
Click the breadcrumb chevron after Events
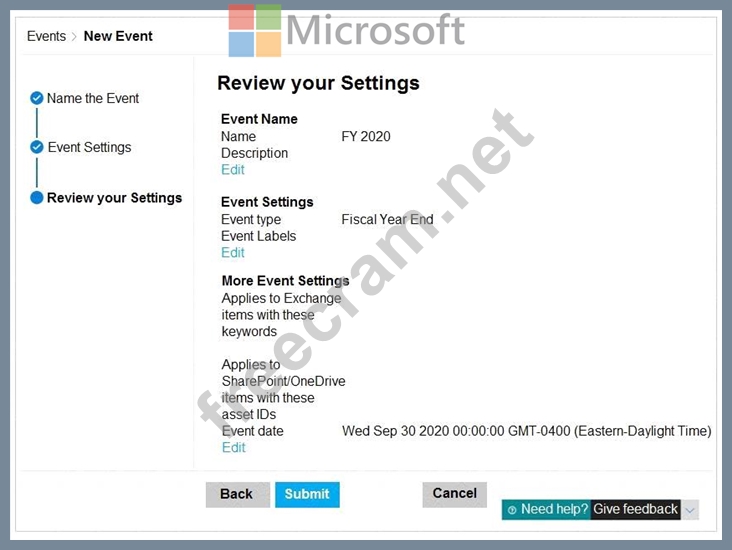point(74,37)
